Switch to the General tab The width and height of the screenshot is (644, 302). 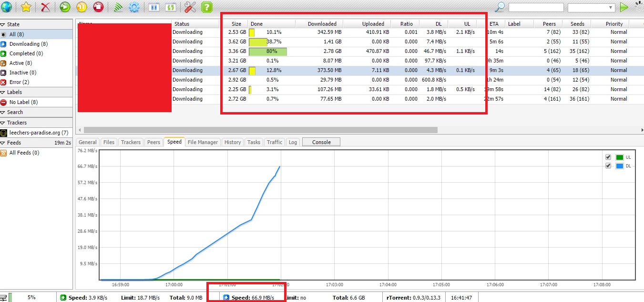click(88, 142)
